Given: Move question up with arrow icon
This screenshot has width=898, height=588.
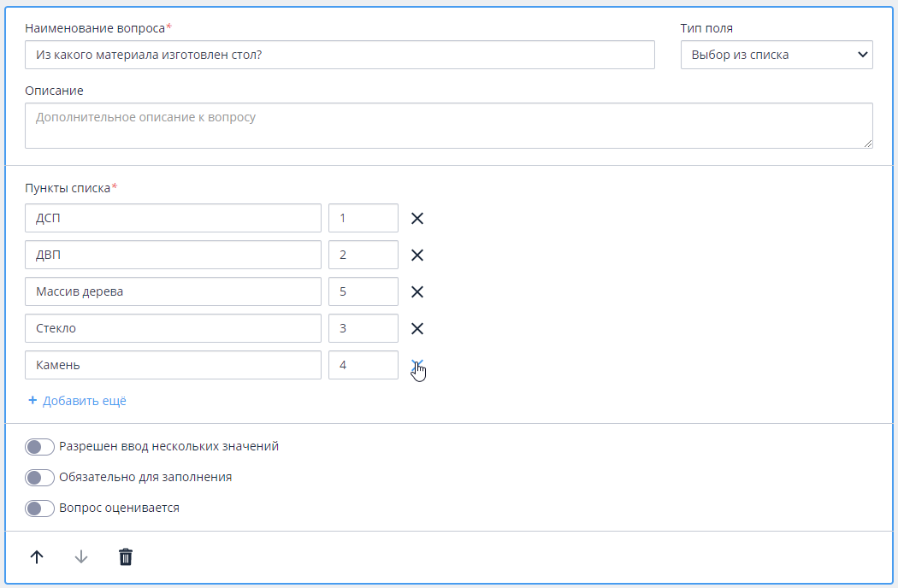Looking at the screenshot, I should [x=37, y=556].
